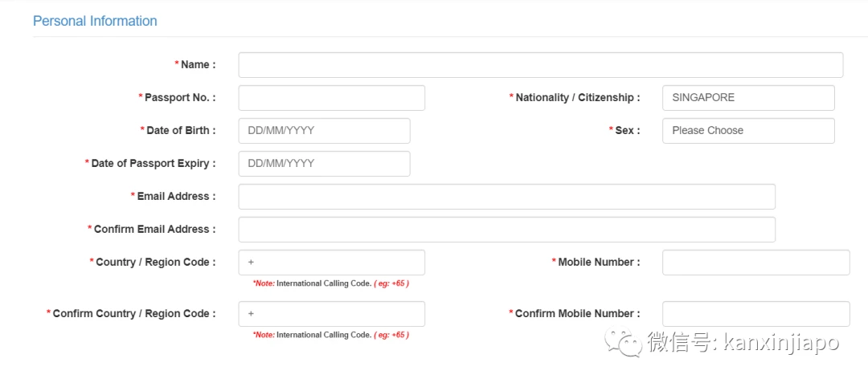Select the Mobile Number input box
The height and width of the screenshot is (383, 868).
(755, 262)
